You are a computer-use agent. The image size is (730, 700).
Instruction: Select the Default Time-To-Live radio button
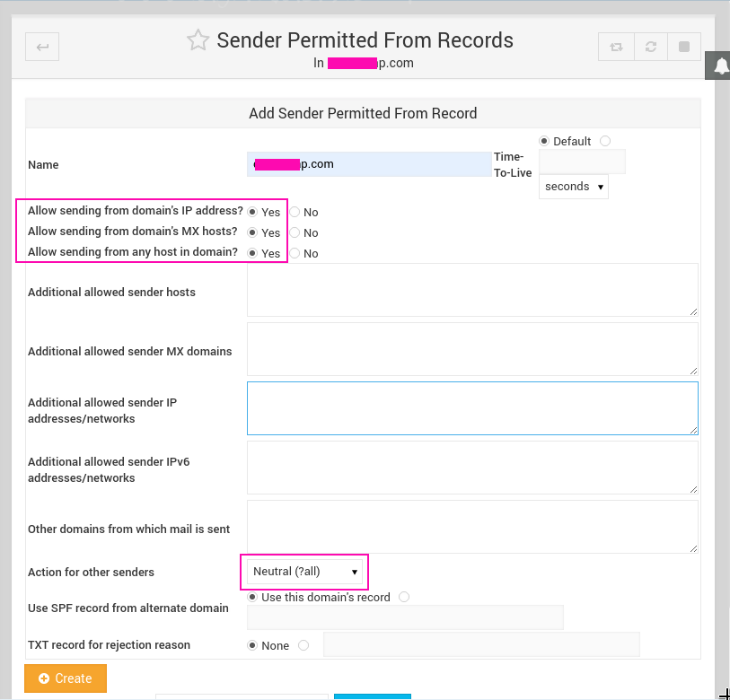pos(544,141)
